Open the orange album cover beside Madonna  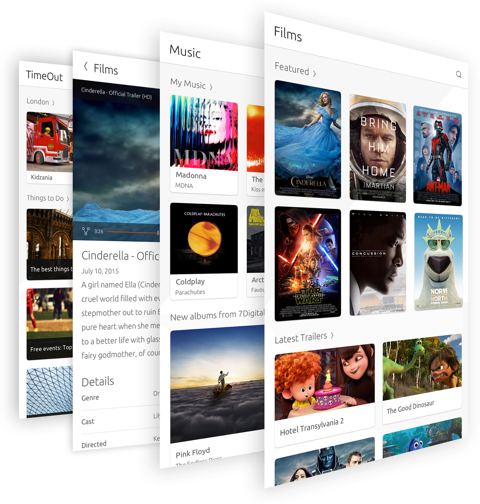pyautogui.click(x=256, y=139)
